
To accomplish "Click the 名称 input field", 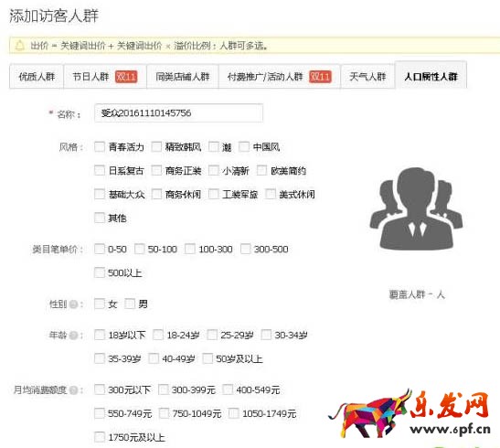I will pyautogui.click(x=178, y=112).
